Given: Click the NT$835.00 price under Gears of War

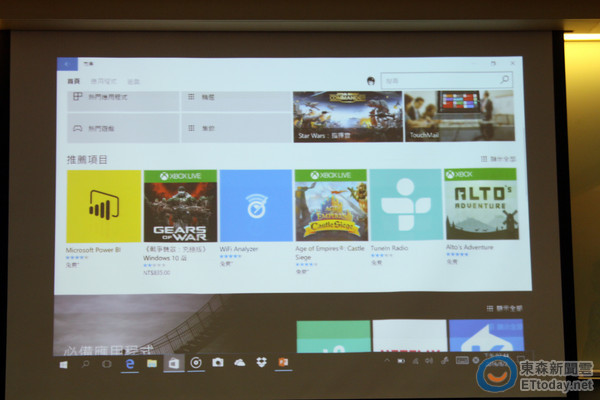Looking at the screenshot, I should point(157,273).
